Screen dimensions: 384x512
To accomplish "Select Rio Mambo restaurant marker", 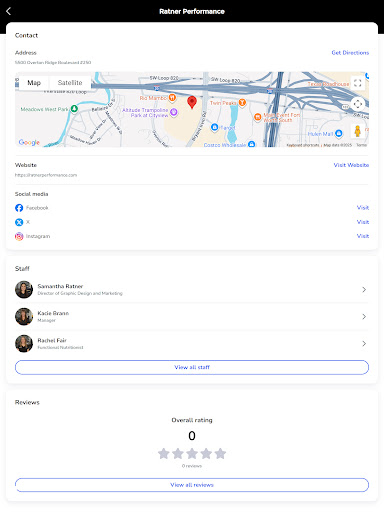I will pos(172,98).
